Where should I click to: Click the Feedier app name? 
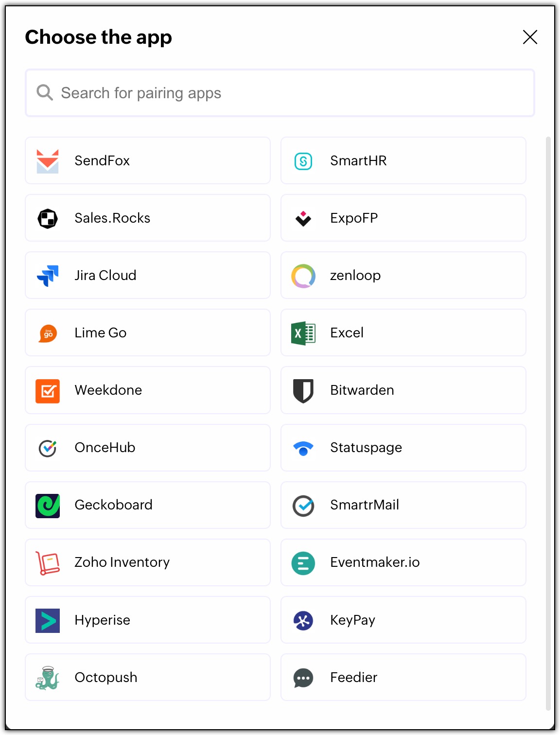[x=354, y=678]
